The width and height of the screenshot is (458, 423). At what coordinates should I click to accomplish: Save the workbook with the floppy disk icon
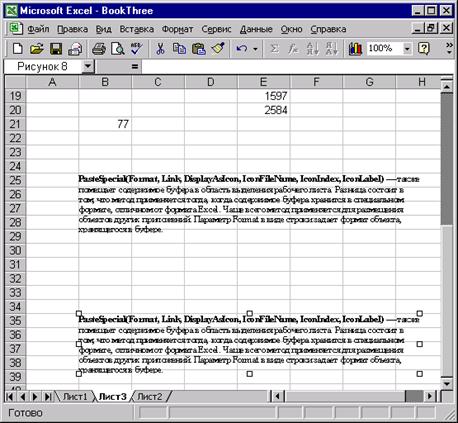(x=56, y=49)
